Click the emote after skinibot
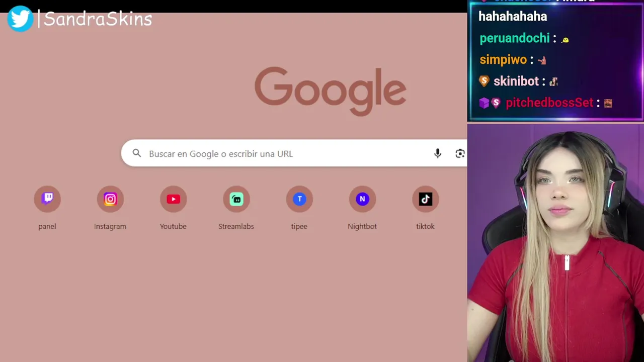Viewport: 644px width, 362px height. 553,81
